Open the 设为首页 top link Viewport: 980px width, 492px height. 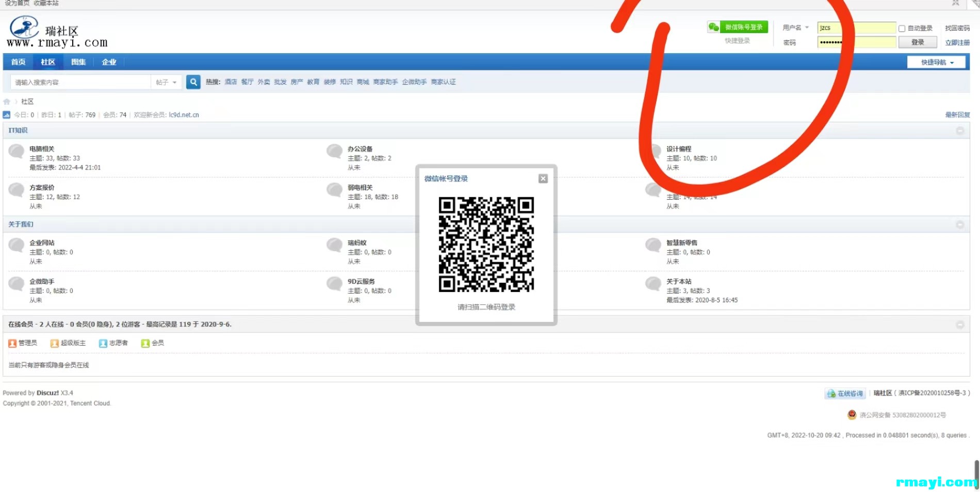point(17,3)
